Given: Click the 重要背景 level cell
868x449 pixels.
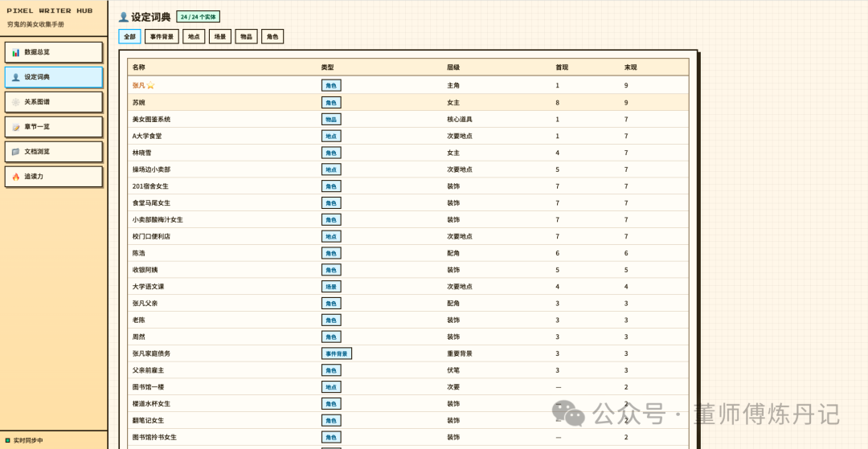Looking at the screenshot, I should tap(460, 353).
